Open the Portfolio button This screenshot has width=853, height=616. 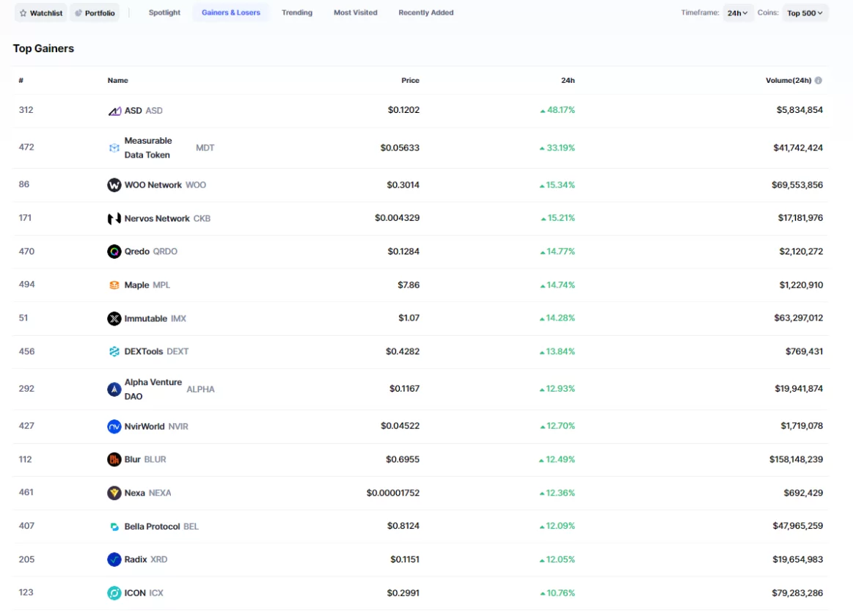[x=95, y=13]
